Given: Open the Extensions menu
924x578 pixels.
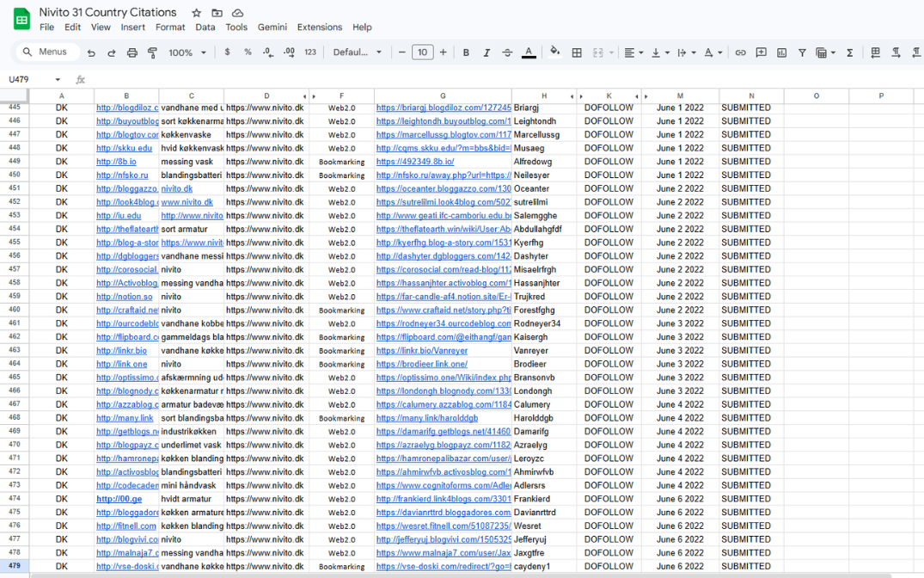Looking at the screenshot, I should click(320, 28).
